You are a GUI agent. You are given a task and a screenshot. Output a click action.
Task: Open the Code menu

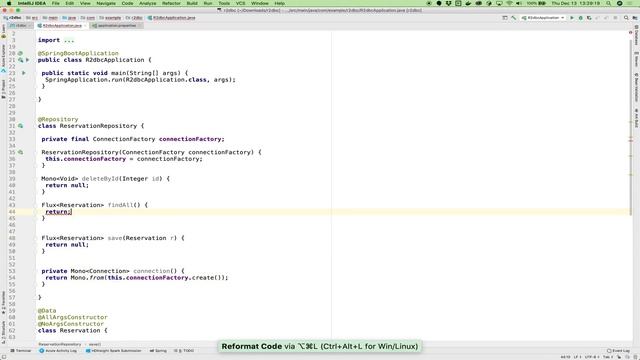click(127, 3)
